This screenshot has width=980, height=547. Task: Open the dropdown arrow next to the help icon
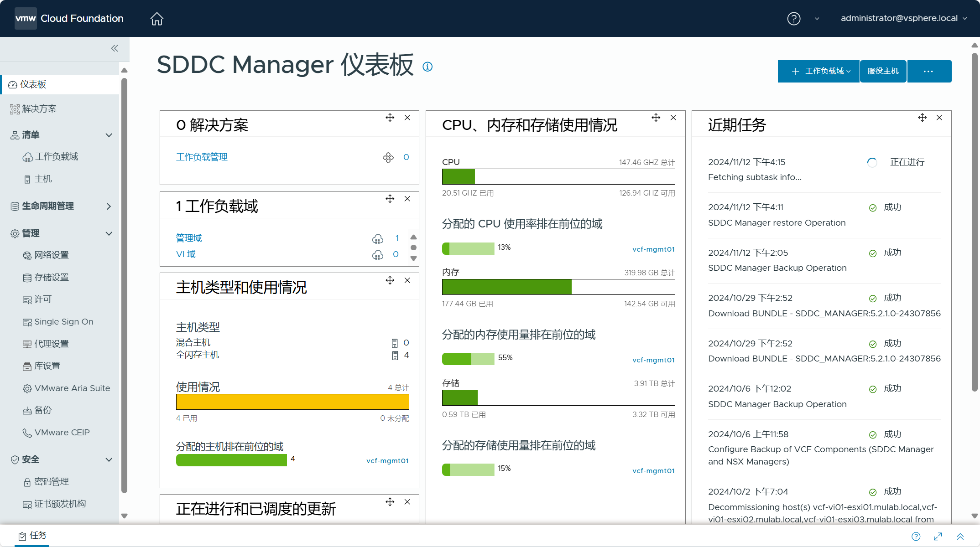[817, 19]
